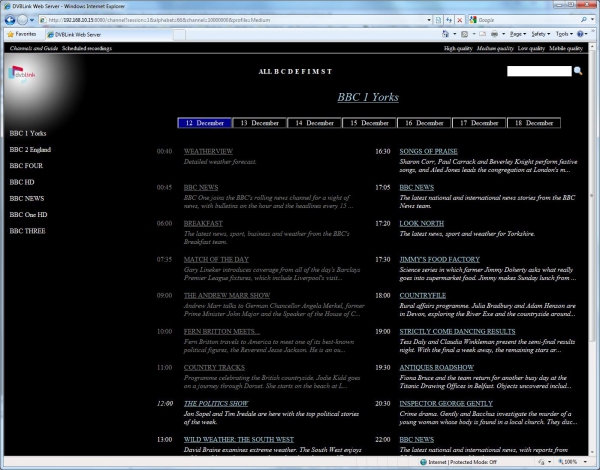The width and height of the screenshot is (600, 470).
Task: Filter channels by letter T
Action: click(x=329, y=72)
